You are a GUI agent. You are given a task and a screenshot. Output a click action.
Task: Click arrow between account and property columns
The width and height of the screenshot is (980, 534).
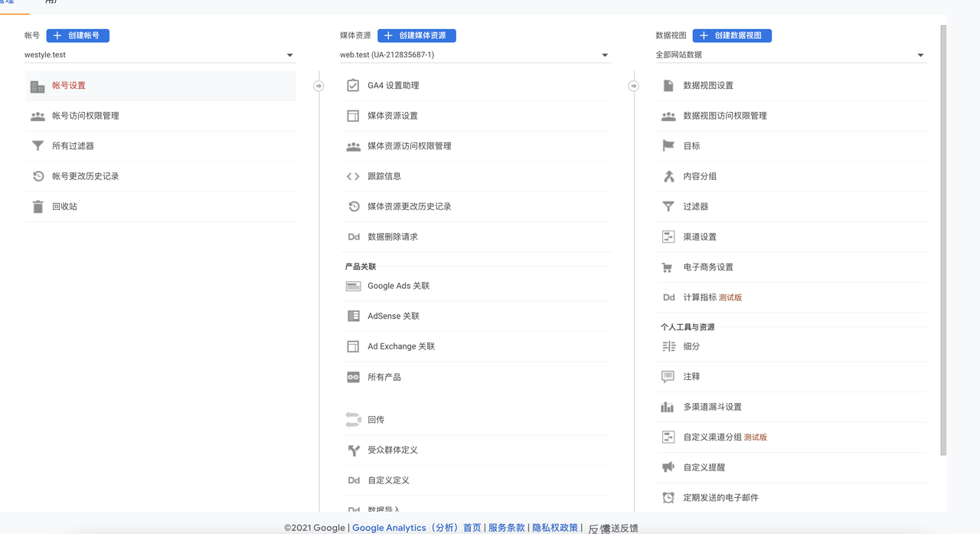318,86
